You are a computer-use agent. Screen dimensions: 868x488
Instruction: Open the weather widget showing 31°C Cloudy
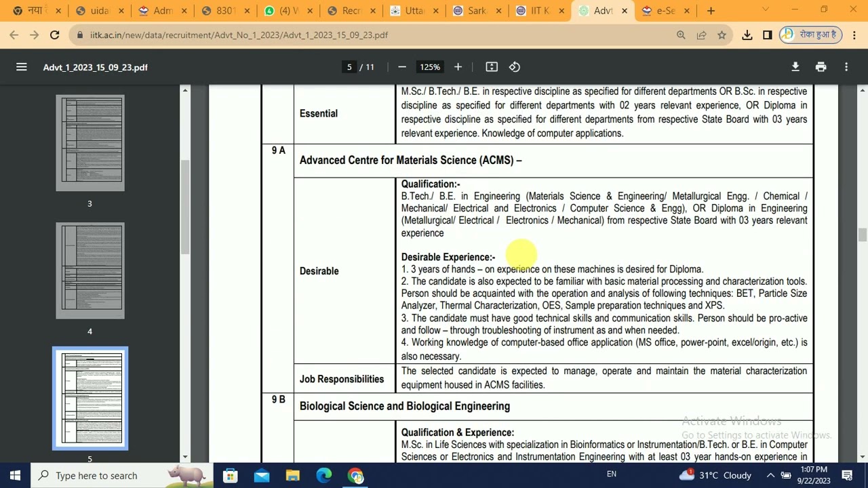716,476
